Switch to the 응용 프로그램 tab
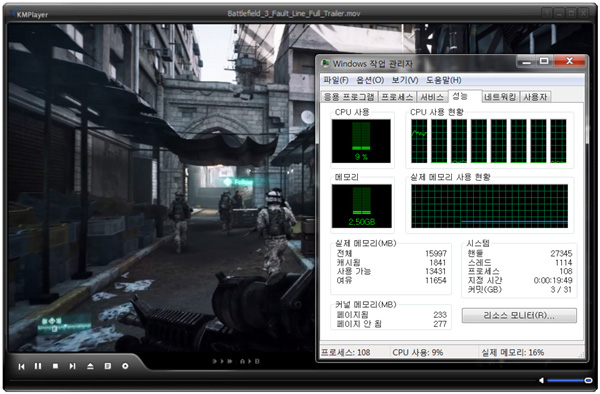600x394 pixels. 349,97
